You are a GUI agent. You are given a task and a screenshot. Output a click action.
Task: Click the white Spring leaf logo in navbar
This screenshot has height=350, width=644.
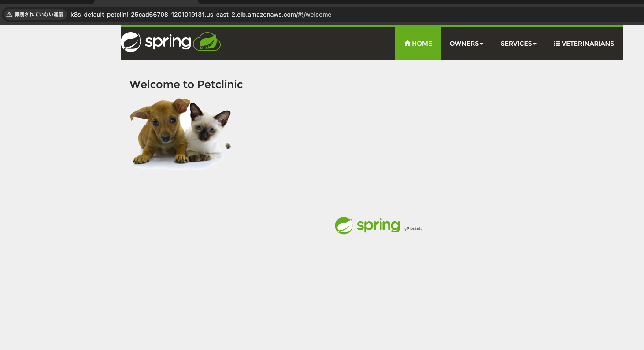point(131,42)
